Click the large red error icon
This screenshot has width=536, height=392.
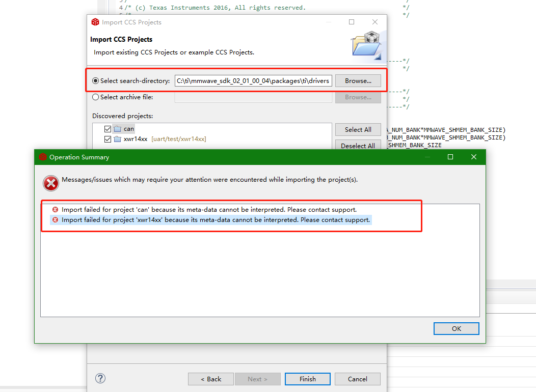[x=51, y=183]
